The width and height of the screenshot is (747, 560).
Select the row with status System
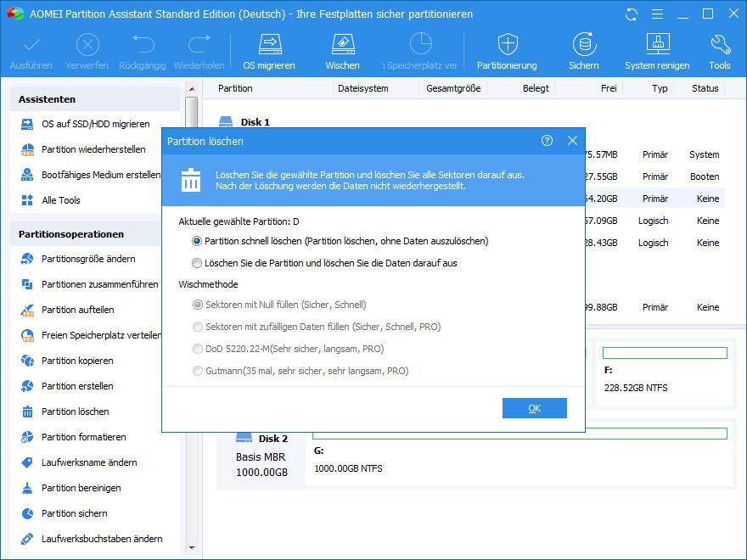[655, 154]
